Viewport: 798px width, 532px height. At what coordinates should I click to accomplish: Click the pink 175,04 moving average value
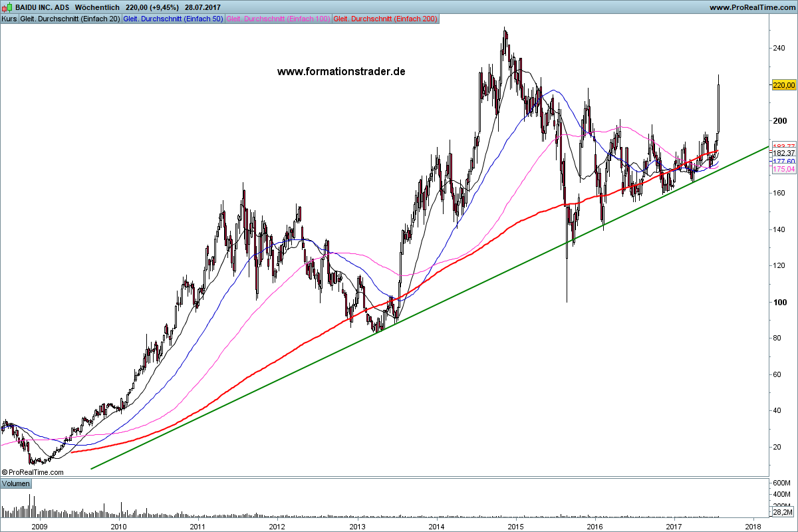click(783, 170)
